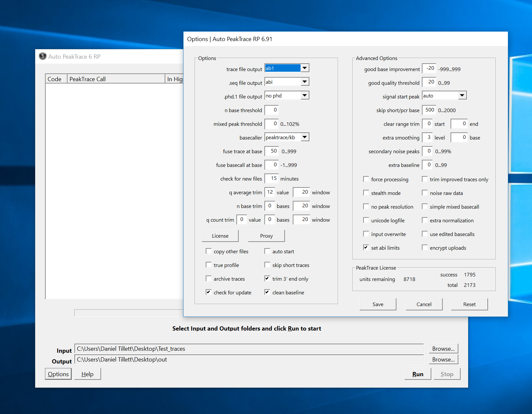532x414 pixels.
Task: Click the good quality threshold field
Action: 429,82
